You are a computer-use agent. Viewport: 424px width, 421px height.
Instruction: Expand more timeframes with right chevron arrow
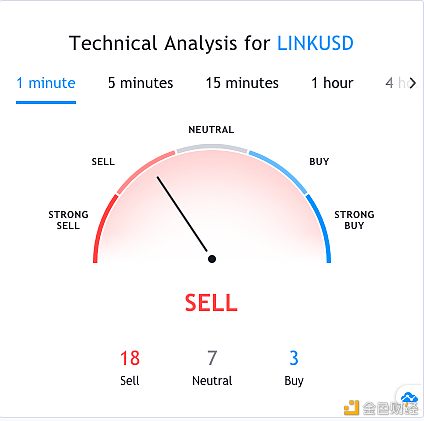413,83
